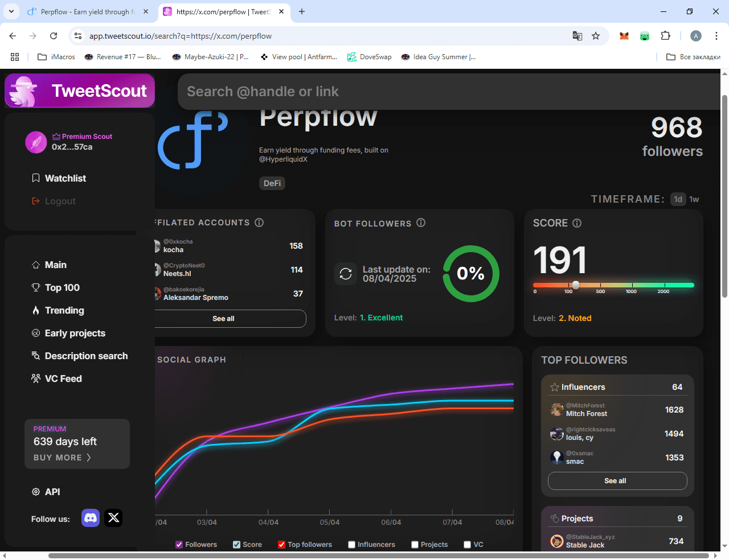
Task: Close the TweetScout x.com/perpflow tab
Action: (281, 11)
